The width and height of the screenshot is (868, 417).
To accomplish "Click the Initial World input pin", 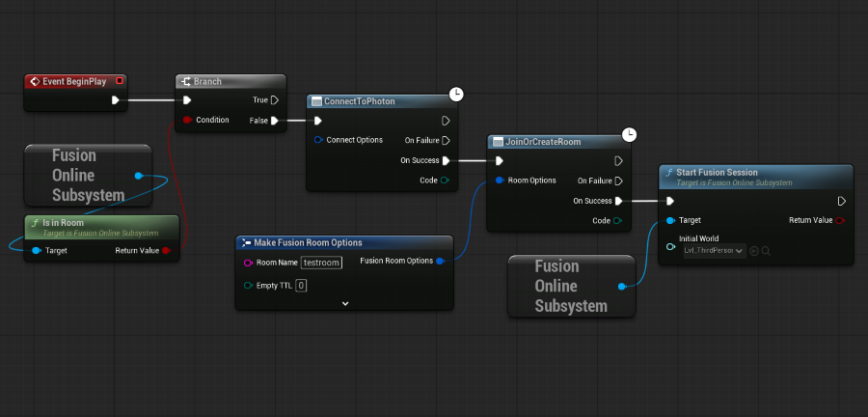I will click(670, 245).
